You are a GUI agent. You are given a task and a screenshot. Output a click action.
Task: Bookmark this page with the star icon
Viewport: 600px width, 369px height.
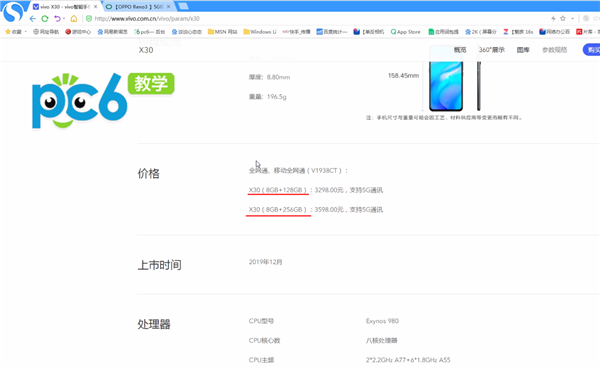pos(563,18)
